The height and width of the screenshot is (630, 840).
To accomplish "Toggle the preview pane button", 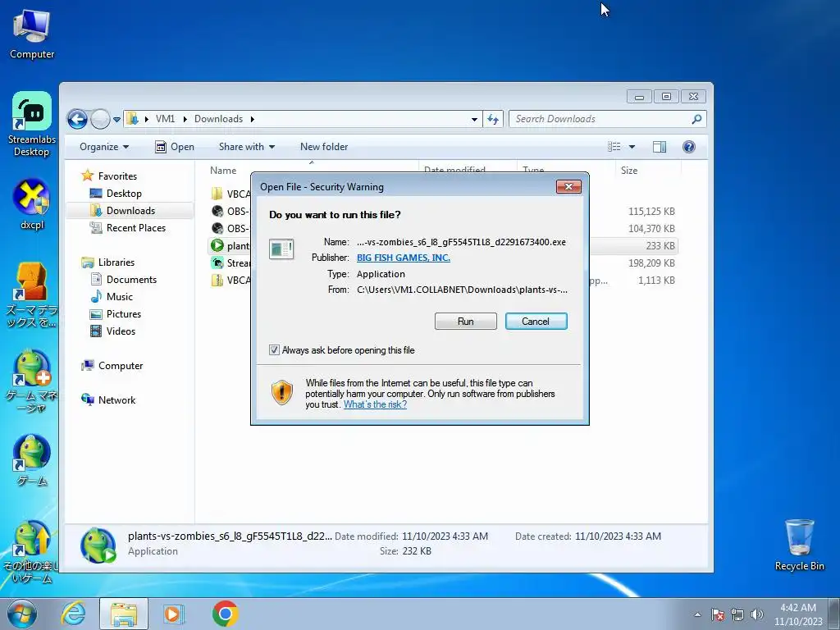I will pos(660,147).
